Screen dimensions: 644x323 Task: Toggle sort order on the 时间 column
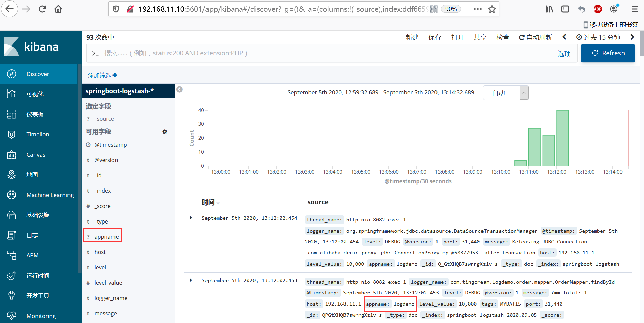217,203
